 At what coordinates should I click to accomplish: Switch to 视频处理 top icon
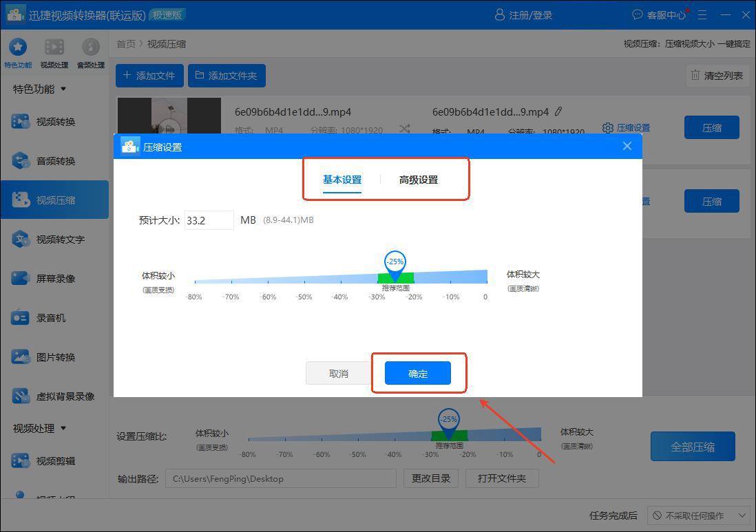click(x=54, y=47)
